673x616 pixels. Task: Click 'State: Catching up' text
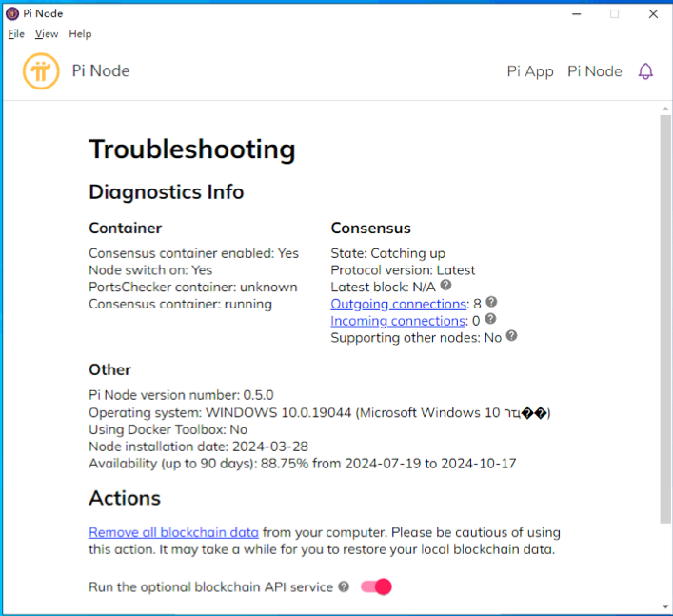click(388, 253)
